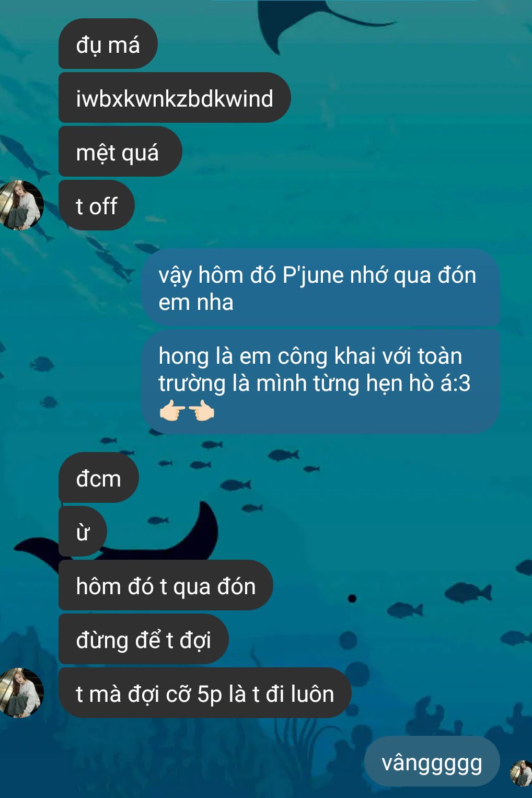532x798 pixels.
Task: Tap the 'ừ' message bubble
Action: pyautogui.click(x=83, y=531)
